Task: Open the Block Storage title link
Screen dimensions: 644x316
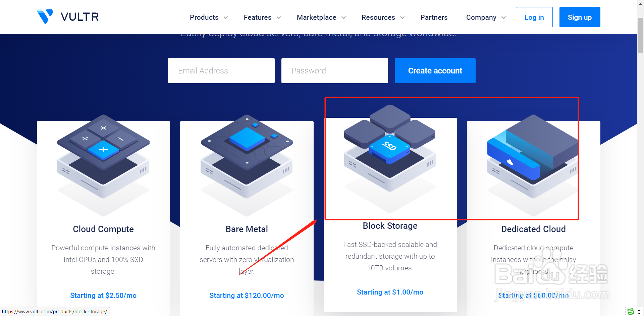Action: [x=390, y=226]
